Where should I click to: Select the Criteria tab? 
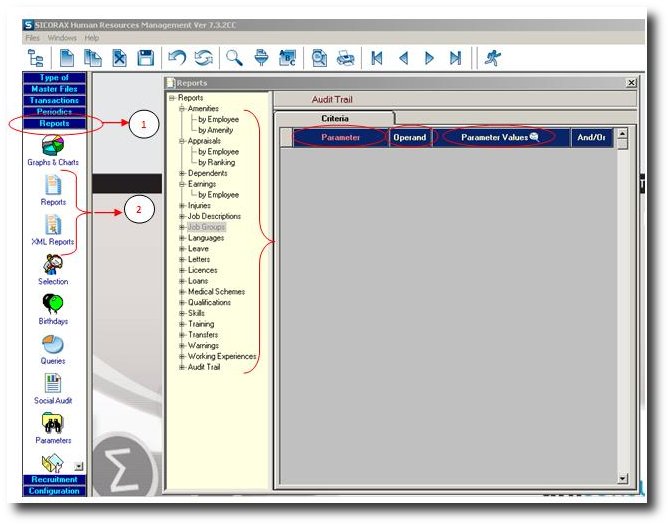[333, 118]
